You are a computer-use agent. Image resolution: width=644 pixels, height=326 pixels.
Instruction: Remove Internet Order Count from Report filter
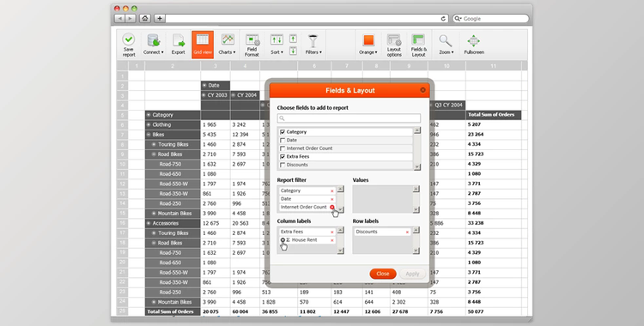tap(331, 208)
